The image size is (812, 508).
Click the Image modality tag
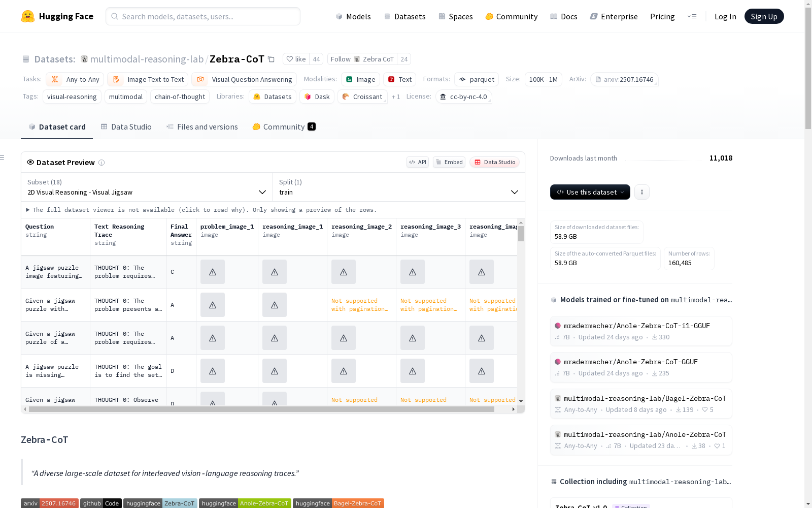(360, 79)
